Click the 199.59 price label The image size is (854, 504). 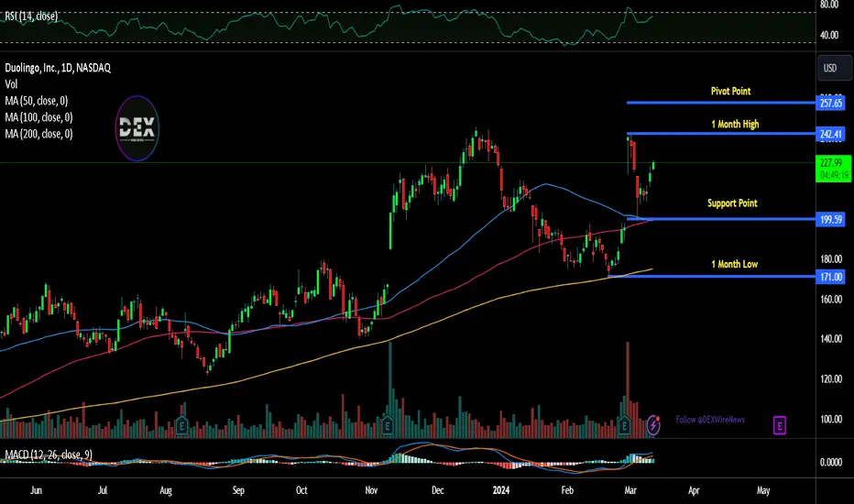pyautogui.click(x=830, y=220)
